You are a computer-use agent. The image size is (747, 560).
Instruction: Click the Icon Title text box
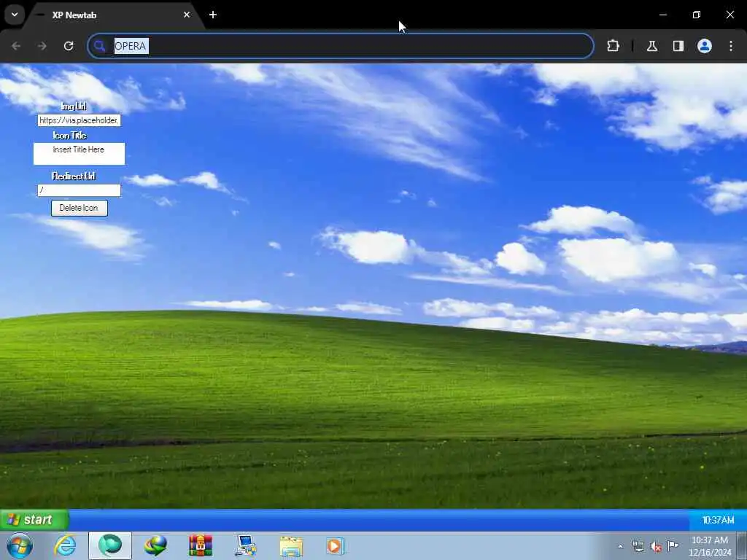(79, 153)
